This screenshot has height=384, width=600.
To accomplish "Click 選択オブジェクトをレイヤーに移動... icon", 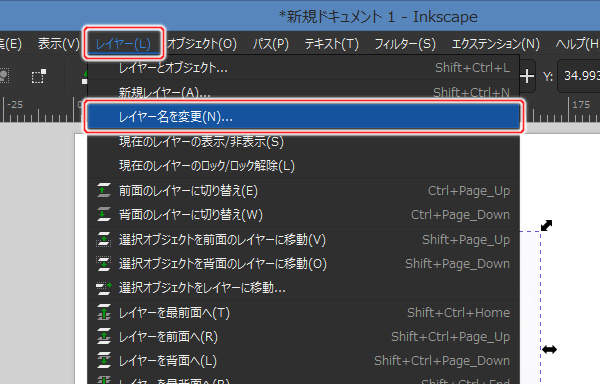I will point(104,288).
